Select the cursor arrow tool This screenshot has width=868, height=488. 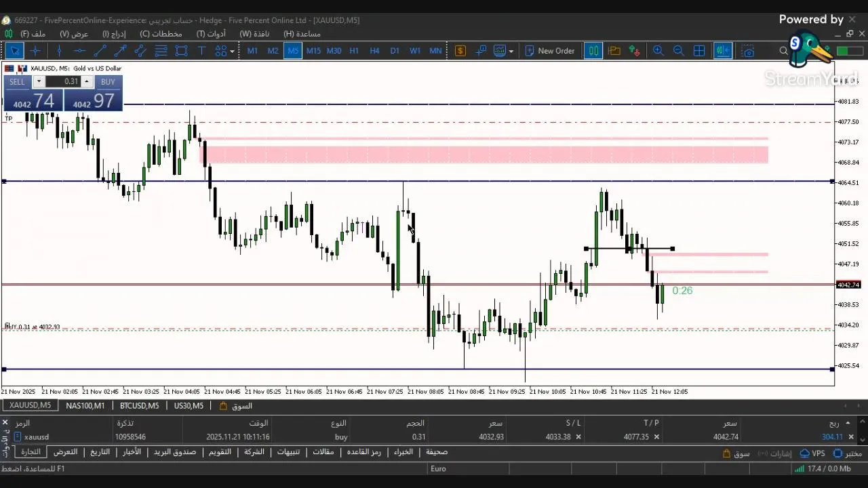pyautogui.click(x=15, y=51)
